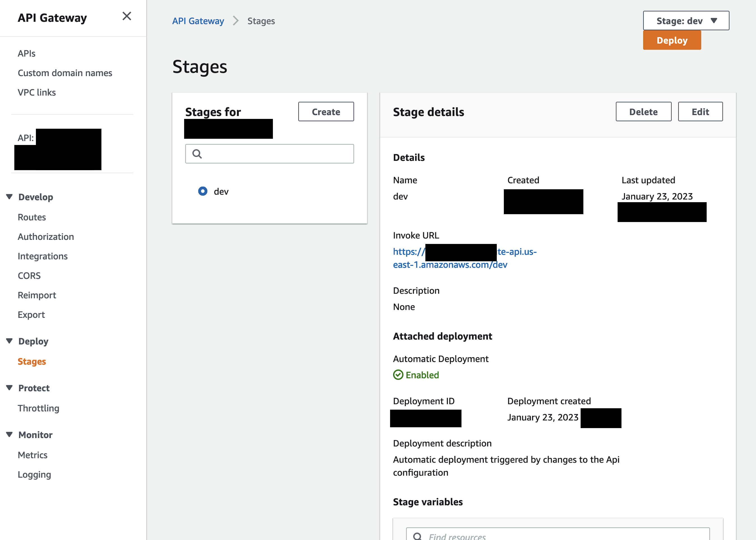Delete the dev stage
756x540 pixels.
[x=643, y=112]
